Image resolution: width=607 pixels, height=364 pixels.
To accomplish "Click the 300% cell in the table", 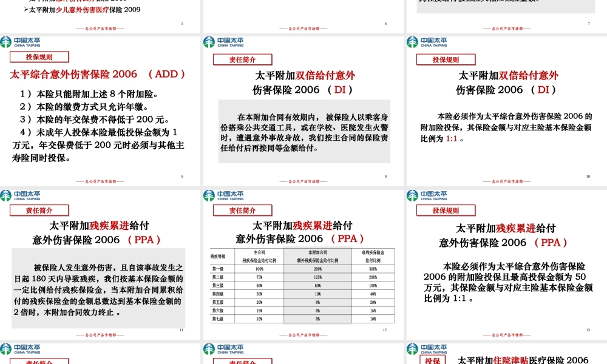I will [x=373, y=269].
